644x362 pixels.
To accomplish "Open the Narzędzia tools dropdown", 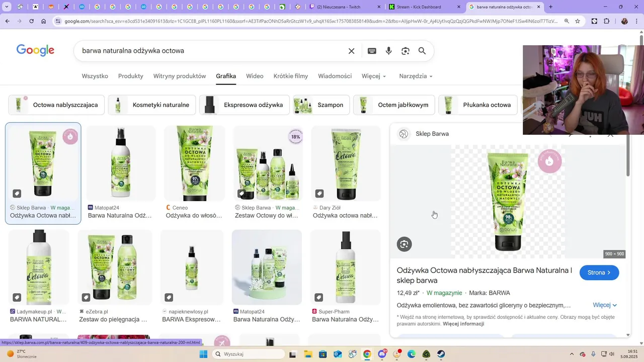I will point(416,76).
